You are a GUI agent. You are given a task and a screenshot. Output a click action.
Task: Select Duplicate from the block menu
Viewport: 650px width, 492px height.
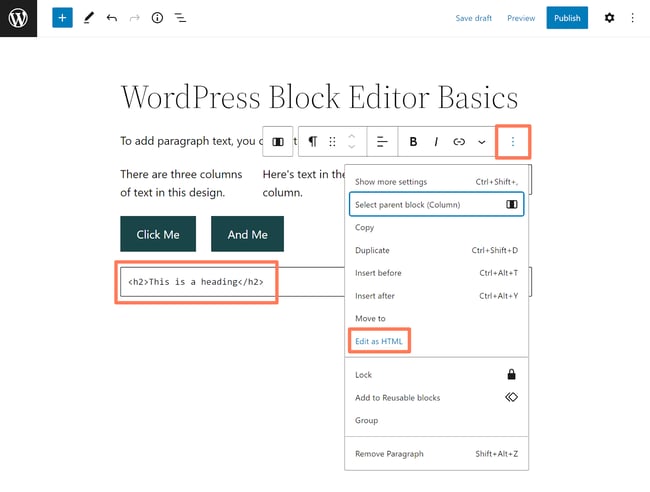372,250
